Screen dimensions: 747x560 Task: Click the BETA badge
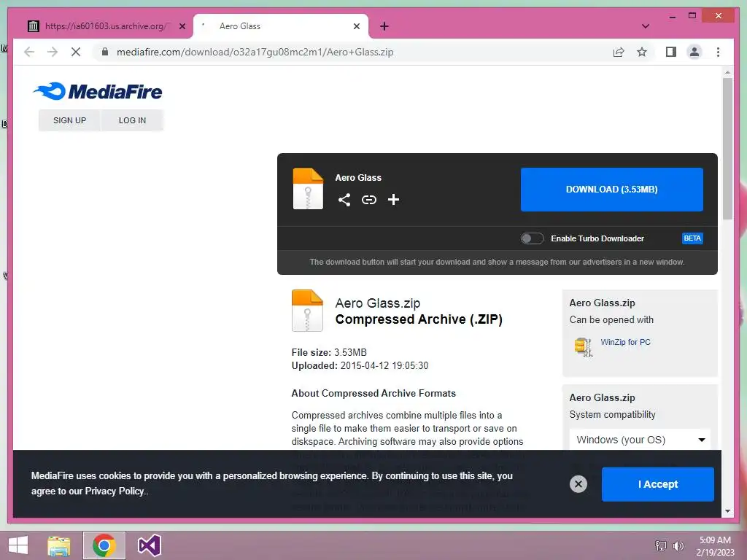tap(692, 238)
